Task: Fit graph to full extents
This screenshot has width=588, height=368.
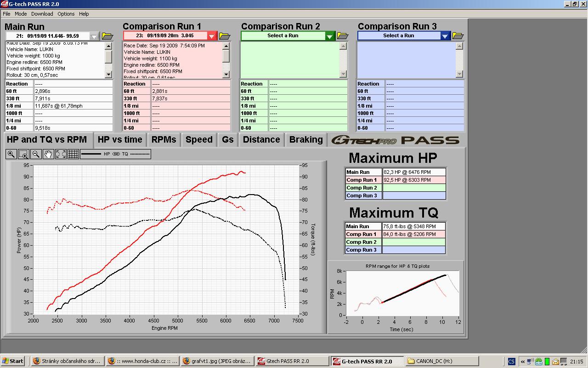Action: click(61, 155)
